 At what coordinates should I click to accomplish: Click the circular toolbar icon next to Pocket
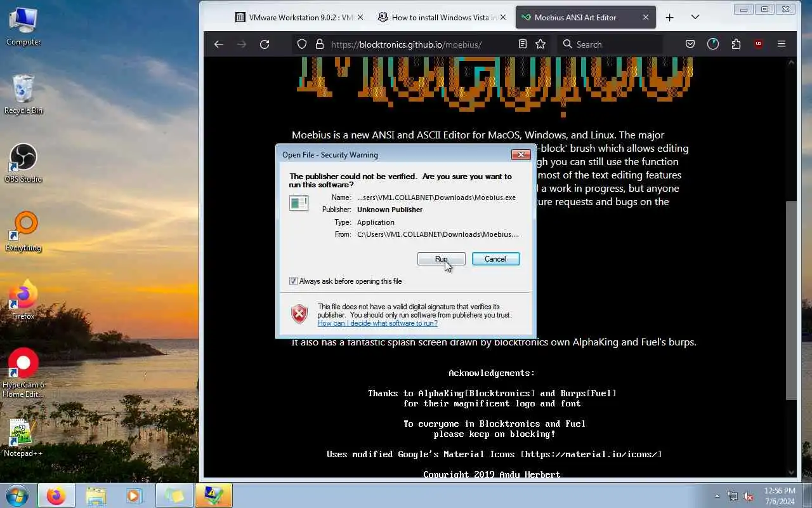[x=713, y=44]
